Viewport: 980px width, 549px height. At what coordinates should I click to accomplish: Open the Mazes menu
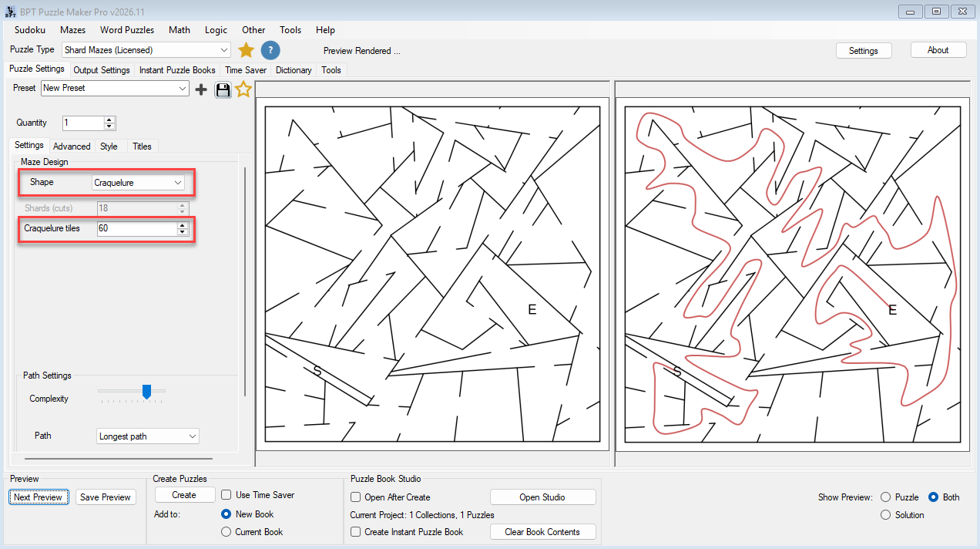[72, 30]
